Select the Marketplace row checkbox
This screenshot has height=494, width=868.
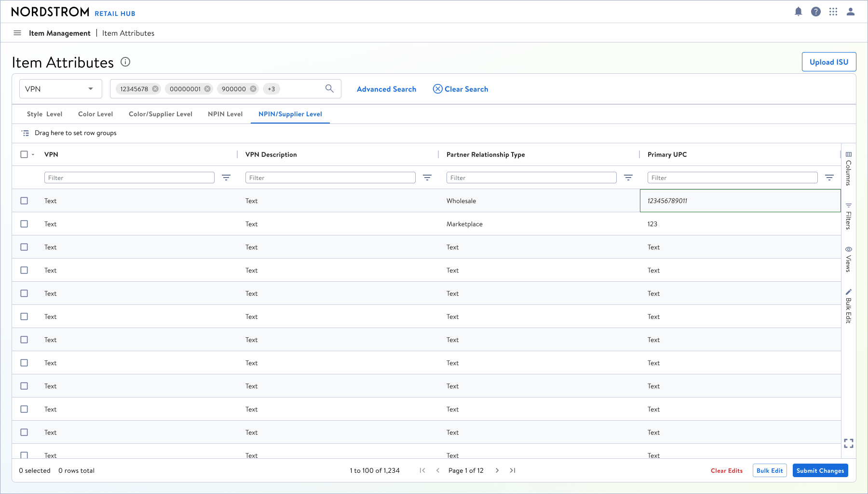(24, 224)
